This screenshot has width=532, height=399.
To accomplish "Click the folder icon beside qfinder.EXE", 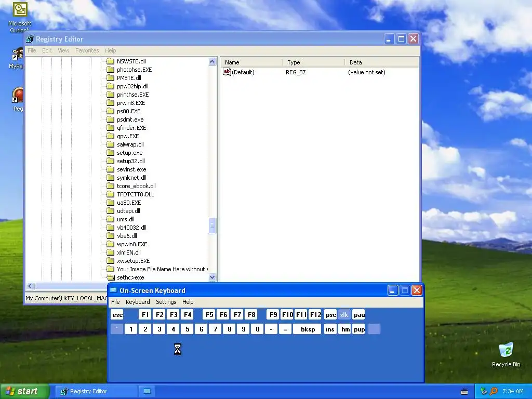I will pyautogui.click(x=110, y=128).
